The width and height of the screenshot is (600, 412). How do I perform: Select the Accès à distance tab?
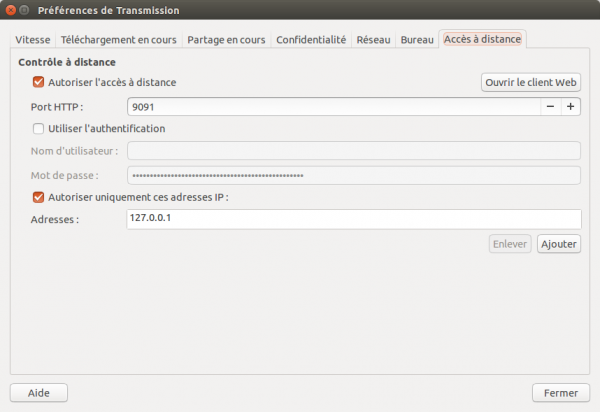pyautogui.click(x=484, y=39)
